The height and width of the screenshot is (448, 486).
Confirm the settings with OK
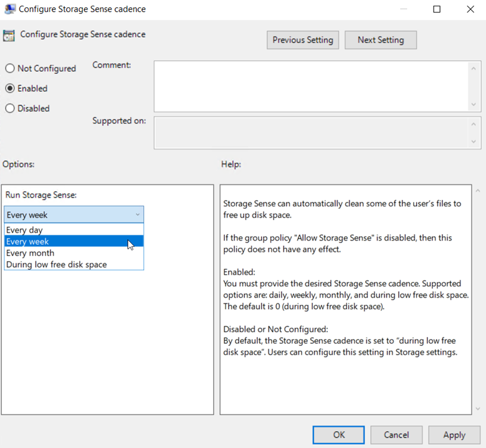pos(338,435)
